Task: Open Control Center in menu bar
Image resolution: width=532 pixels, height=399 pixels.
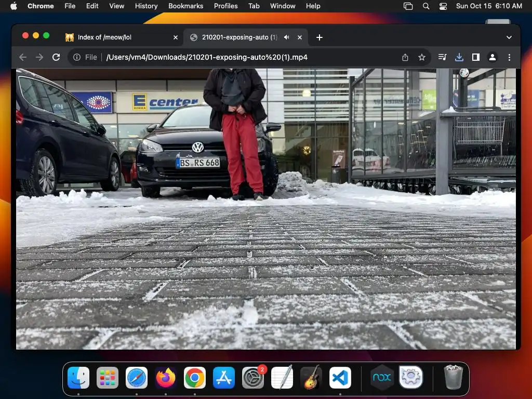Action: [443, 6]
